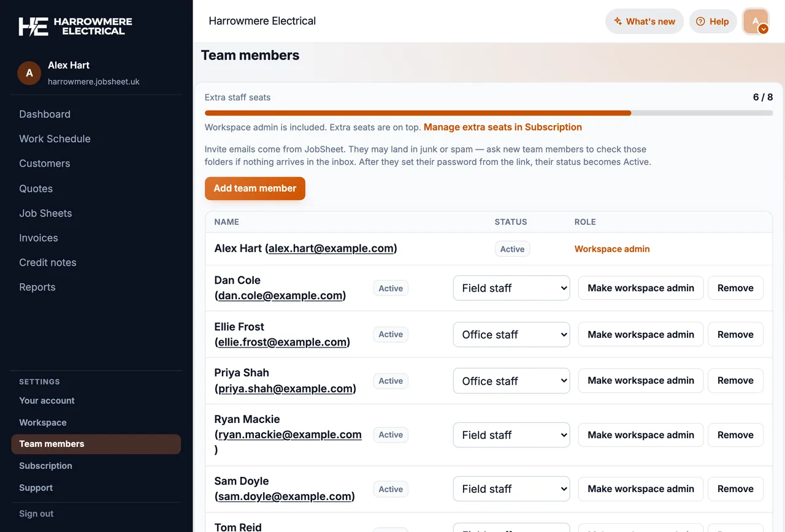Follow Manage extra seats in Subscription link
The height and width of the screenshot is (532, 785).
pyautogui.click(x=503, y=127)
